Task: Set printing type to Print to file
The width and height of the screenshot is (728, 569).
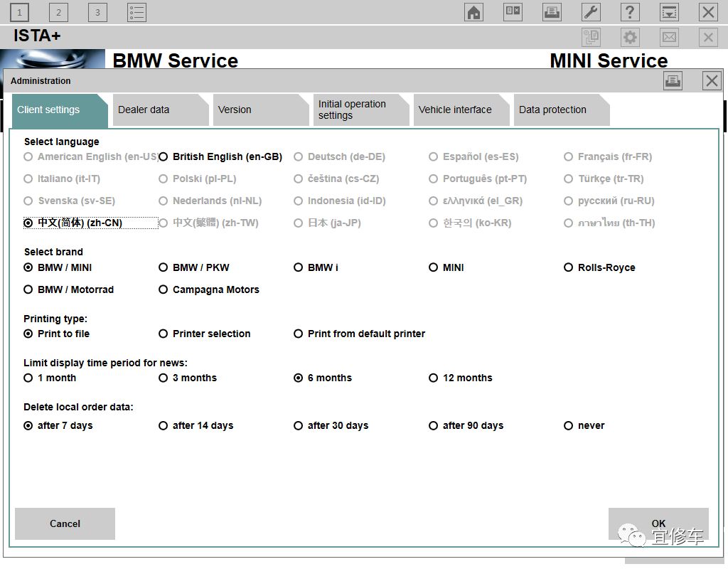Action: (57, 334)
